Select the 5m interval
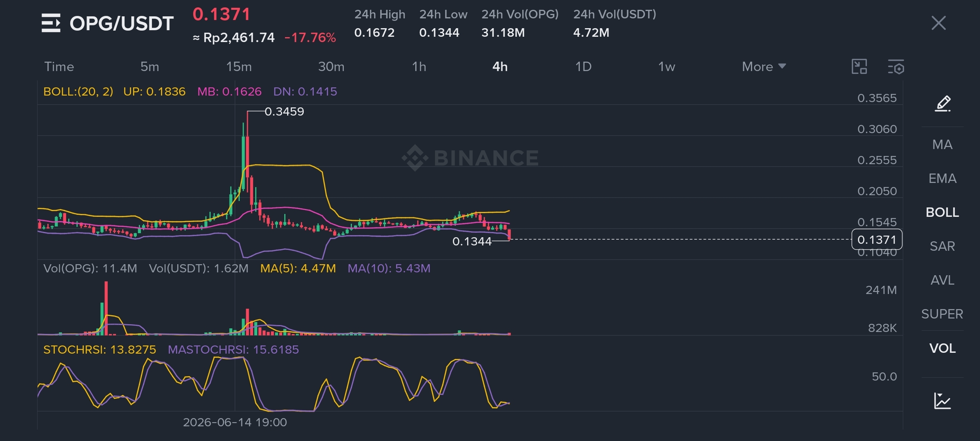Image resolution: width=980 pixels, height=441 pixels. point(150,67)
